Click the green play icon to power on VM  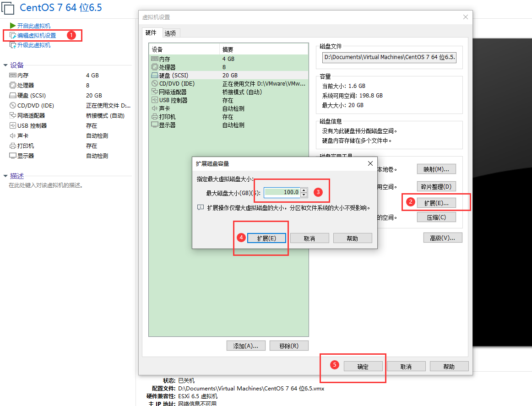13,26
